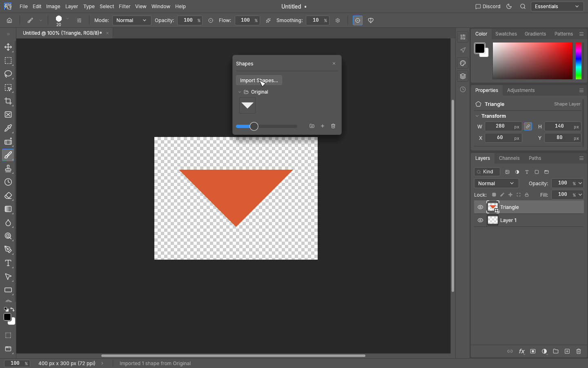Screen dimensions: 588x368
Task: Activate the Pen tool
Action: point(8,250)
